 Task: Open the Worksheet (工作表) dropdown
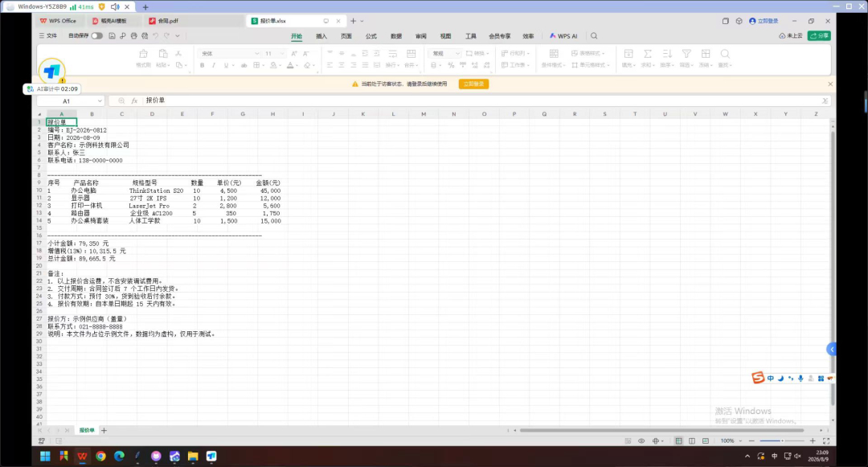click(x=515, y=65)
